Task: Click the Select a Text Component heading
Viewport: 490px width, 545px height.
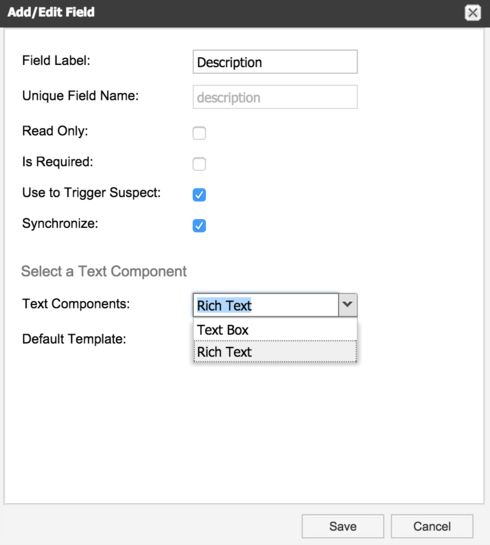Action: (x=104, y=271)
